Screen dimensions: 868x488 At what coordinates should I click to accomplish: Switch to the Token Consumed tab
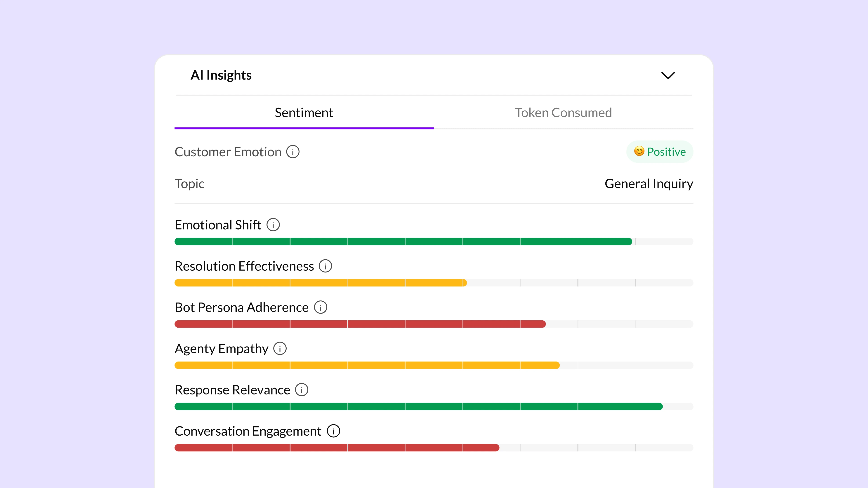563,113
